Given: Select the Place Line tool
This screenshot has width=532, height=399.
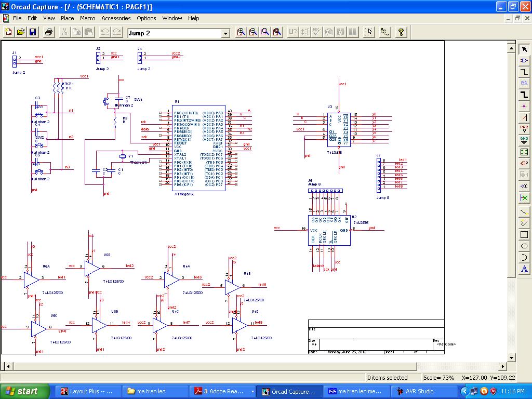Looking at the screenshot, I should (524, 212).
